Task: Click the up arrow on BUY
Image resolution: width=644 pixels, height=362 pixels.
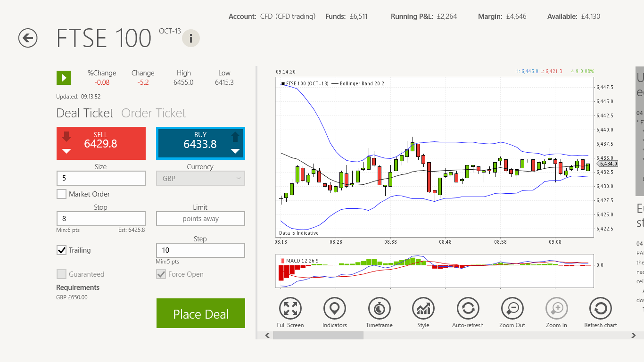Action: (x=235, y=137)
